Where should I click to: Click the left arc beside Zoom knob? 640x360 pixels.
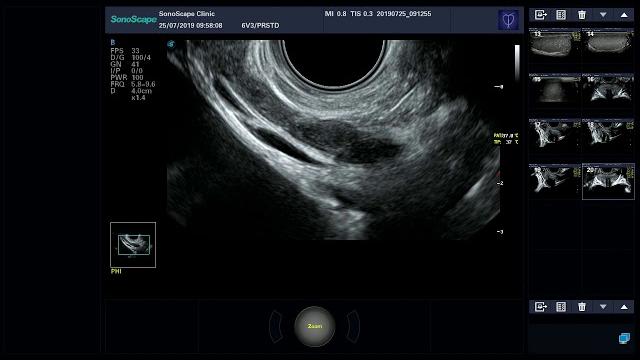[x=276, y=326]
